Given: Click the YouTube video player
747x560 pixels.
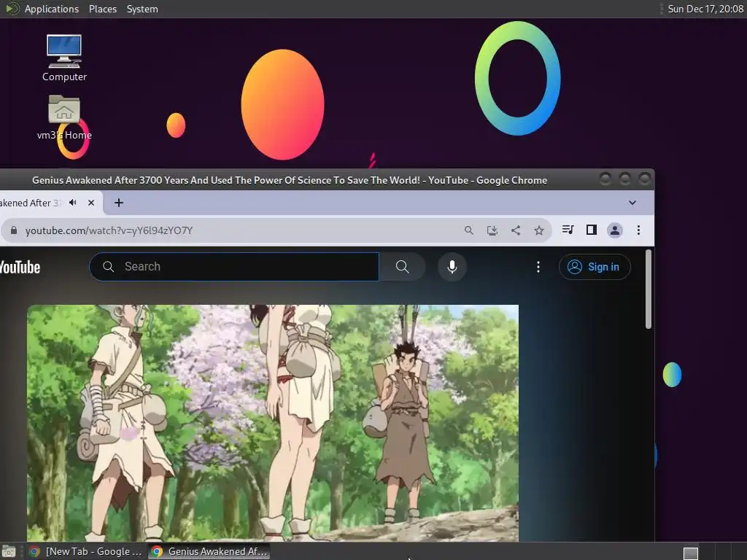Looking at the screenshot, I should tap(273, 423).
